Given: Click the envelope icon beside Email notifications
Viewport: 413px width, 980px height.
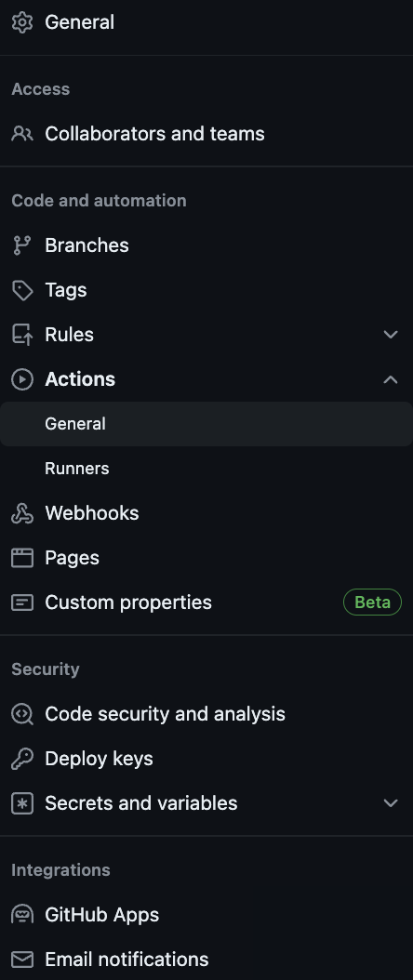Looking at the screenshot, I should [x=22, y=960].
